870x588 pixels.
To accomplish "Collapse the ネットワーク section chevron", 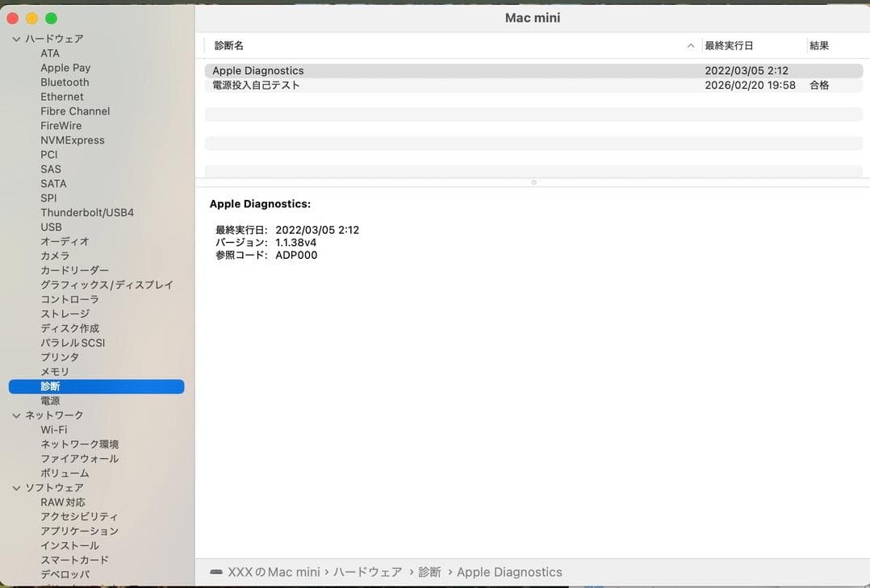I will 17,415.
